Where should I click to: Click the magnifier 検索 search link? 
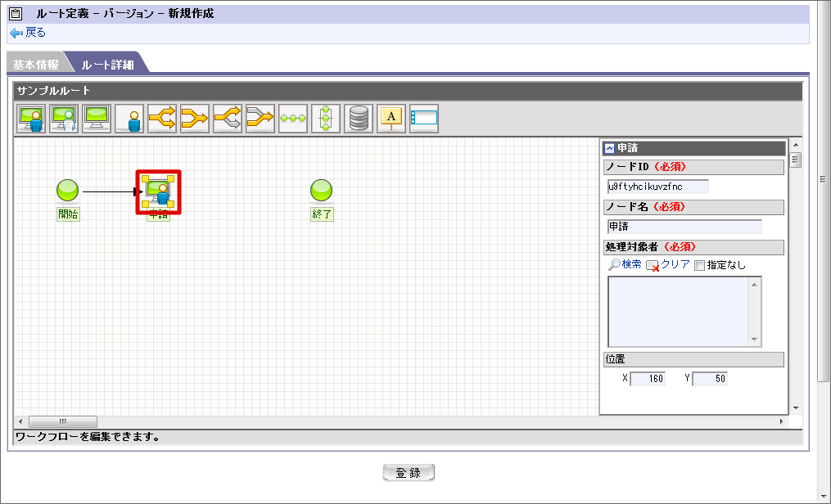(x=625, y=264)
